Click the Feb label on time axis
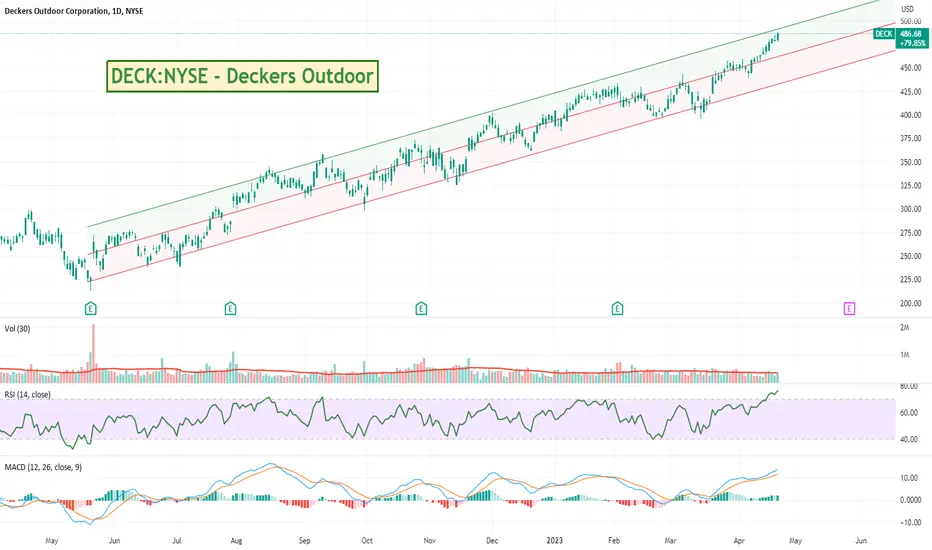This screenshot has height=550, width=932. pyautogui.click(x=614, y=541)
